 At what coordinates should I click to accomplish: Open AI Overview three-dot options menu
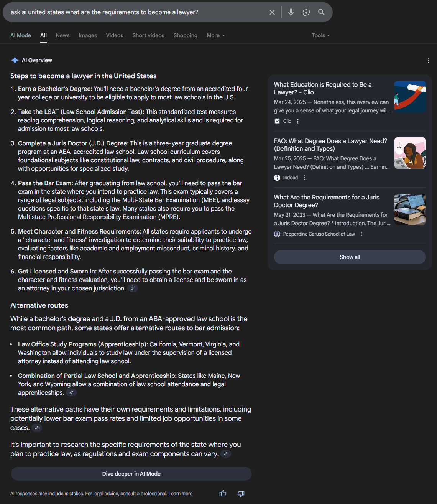coord(429,61)
